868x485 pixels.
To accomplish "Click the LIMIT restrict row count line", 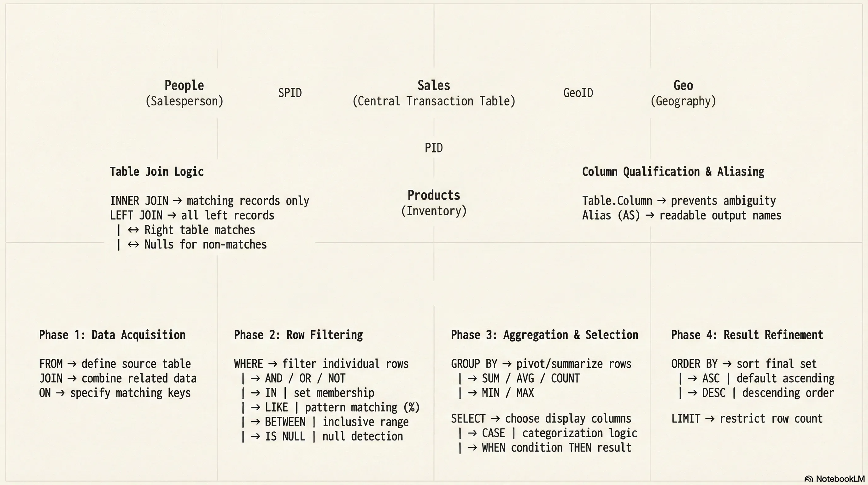I will [747, 419].
